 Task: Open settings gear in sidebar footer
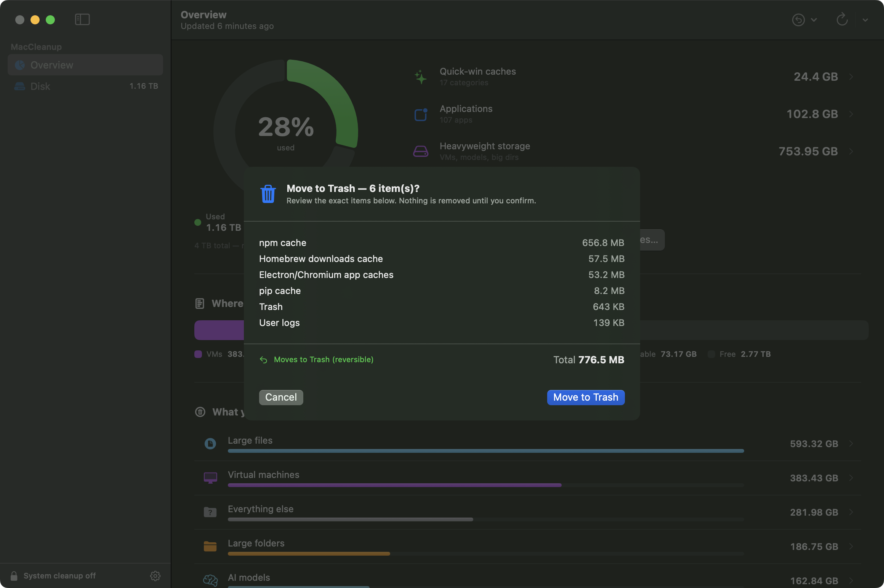coord(155,576)
